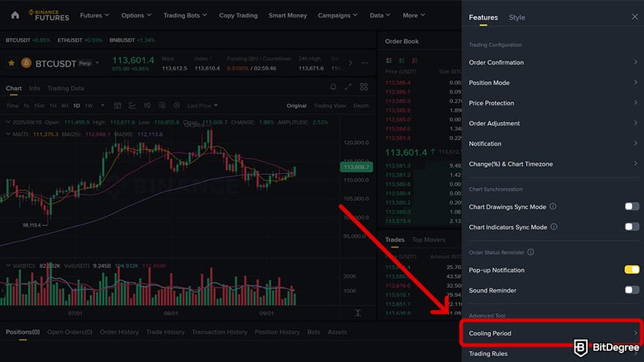Open the Info tab

(x=34, y=88)
